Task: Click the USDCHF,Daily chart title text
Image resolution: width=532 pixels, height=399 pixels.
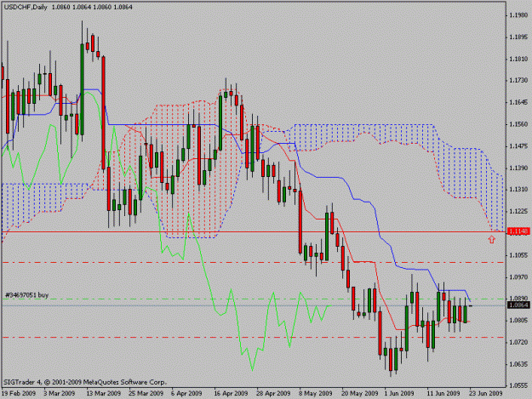Action: (26, 7)
